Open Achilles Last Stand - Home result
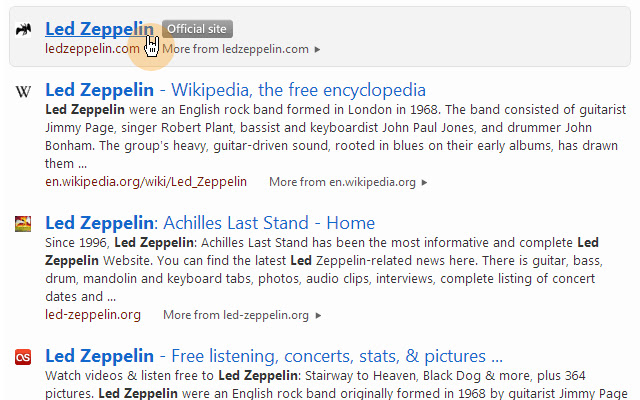640x400 pixels. point(210,223)
